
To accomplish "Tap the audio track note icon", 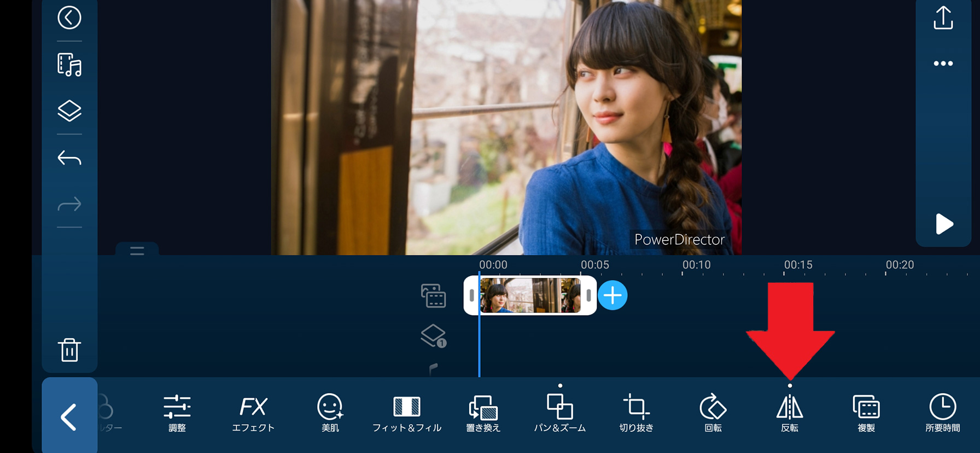I will pos(433,369).
